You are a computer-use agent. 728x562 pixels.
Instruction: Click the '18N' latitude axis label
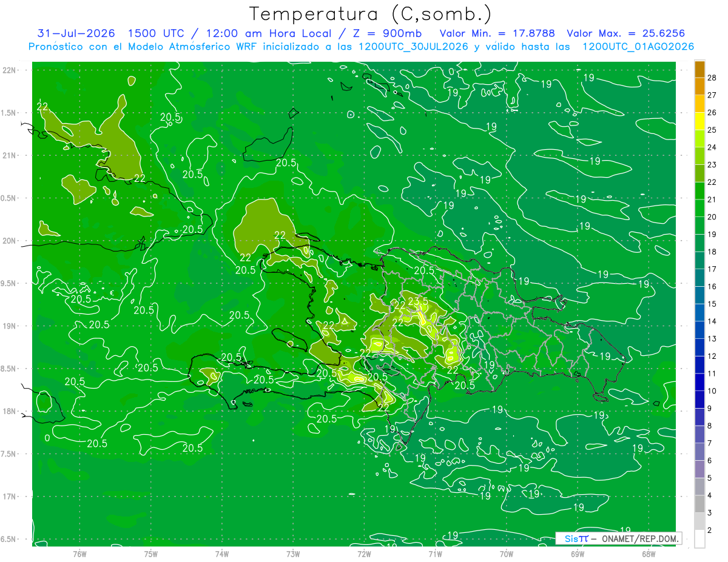[9, 412]
